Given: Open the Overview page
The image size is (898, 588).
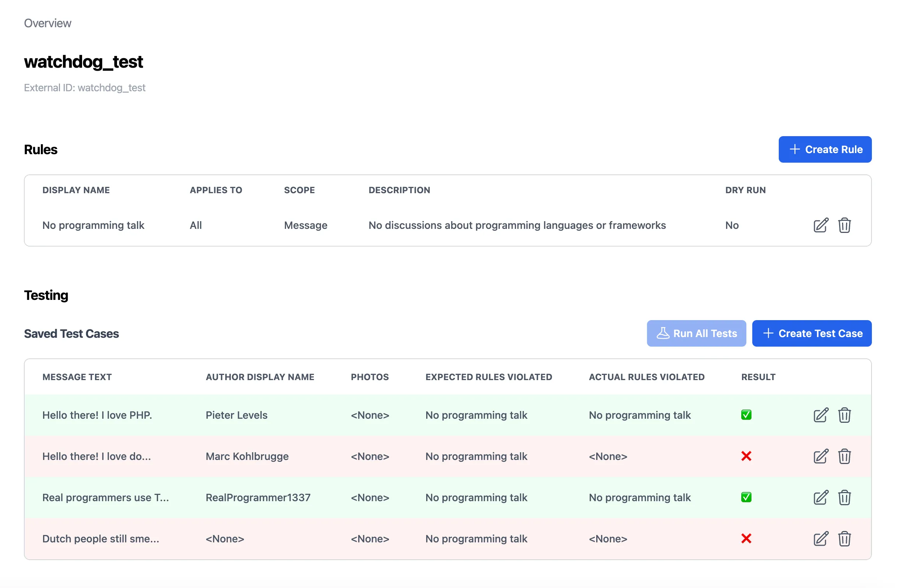Looking at the screenshot, I should [x=47, y=23].
